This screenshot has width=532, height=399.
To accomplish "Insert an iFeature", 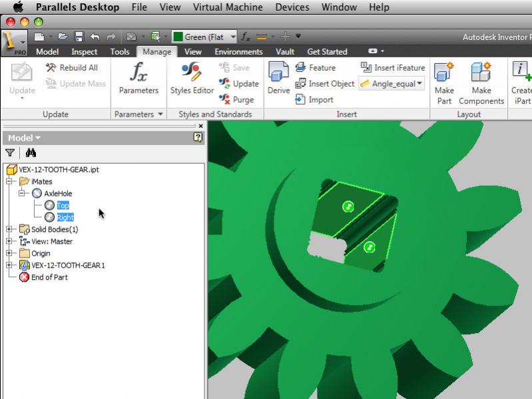I will (393, 67).
